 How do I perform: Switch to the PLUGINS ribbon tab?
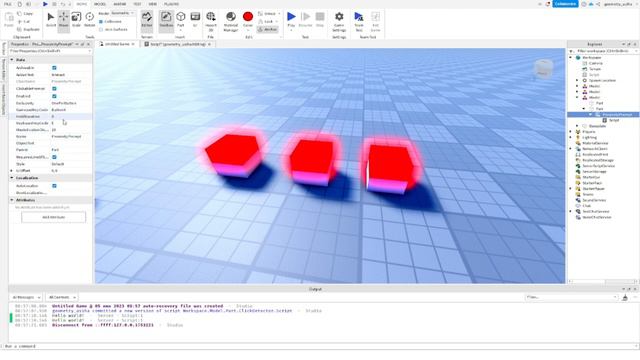pyautogui.click(x=171, y=4)
